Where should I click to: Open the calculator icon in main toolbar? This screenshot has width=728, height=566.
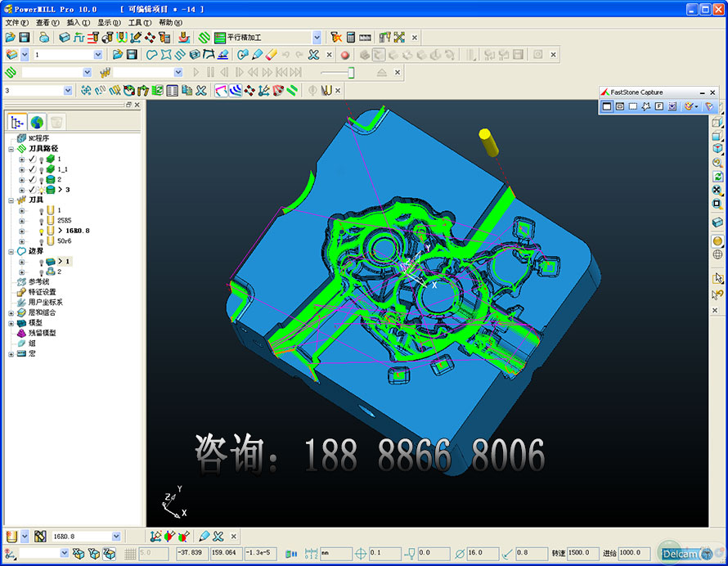click(x=350, y=38)
